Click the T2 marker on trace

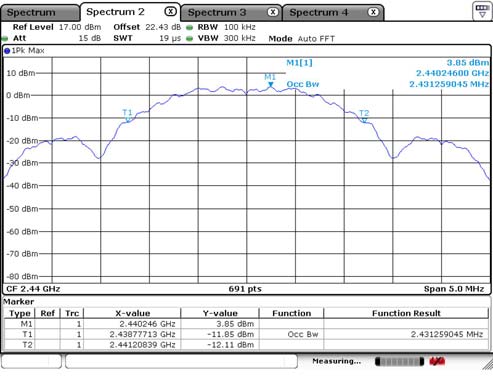[364, 120]
